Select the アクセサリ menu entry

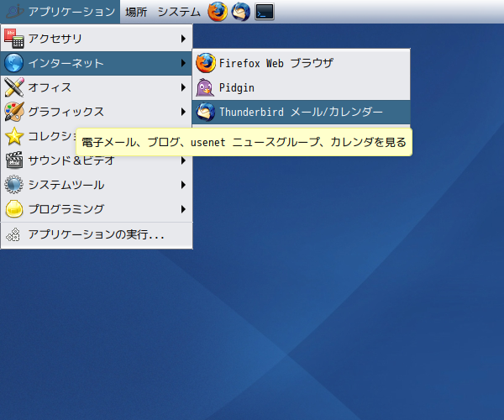point(97,39)
